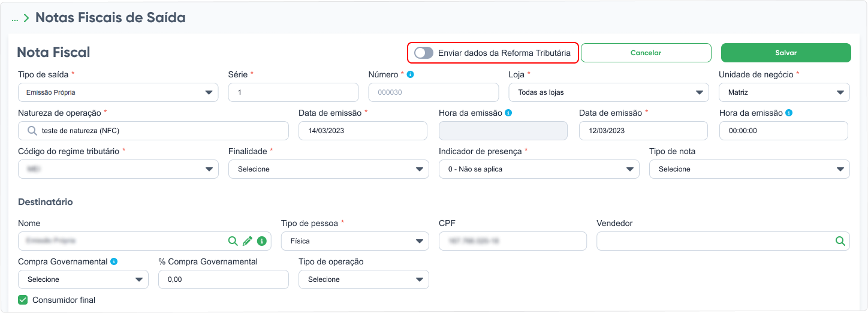The image size is (868, 313).
Task: Click the breadcrumb ellipsis link
Action: pyautogui.click(x=15, y=19)
